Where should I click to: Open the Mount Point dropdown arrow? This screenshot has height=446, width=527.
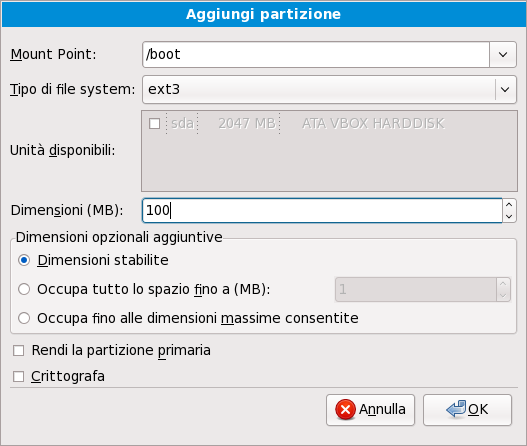click(x=503, y=54)
